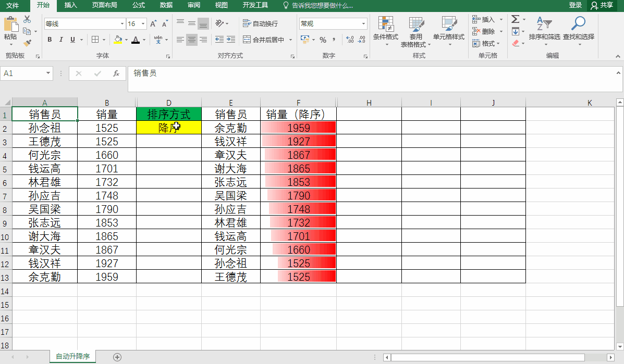This screenshot has width=624, height=364.
Task: Decrease indent icon
Action: click(x=219, y=40)
